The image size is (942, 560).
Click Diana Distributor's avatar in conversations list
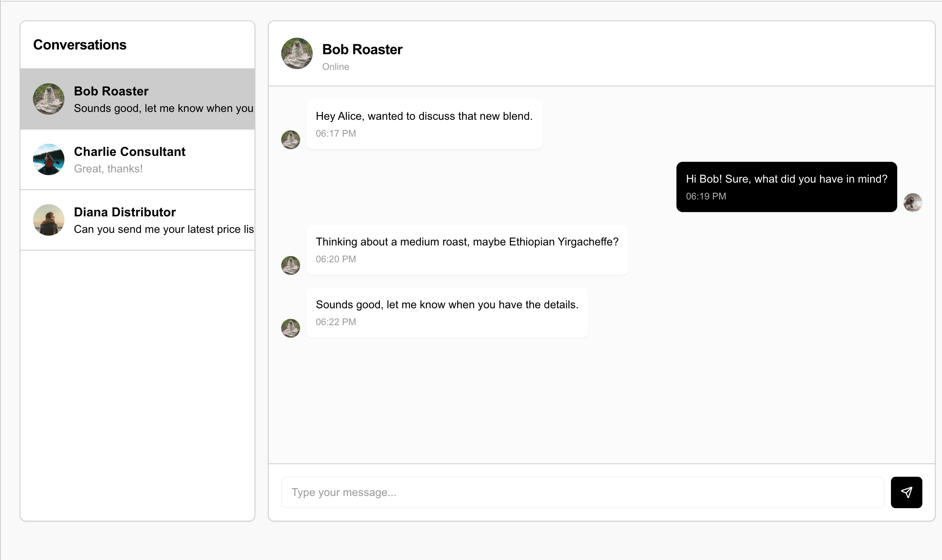[x=49, y=220]
